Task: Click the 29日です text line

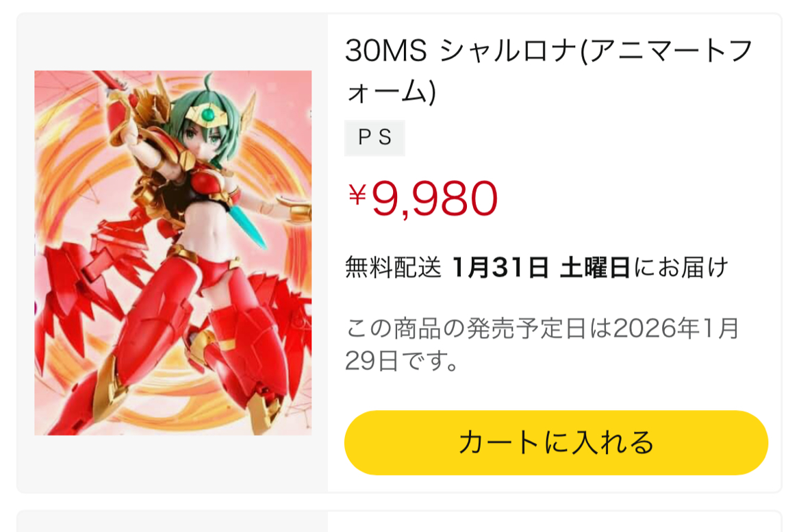Action: [402, 361]
